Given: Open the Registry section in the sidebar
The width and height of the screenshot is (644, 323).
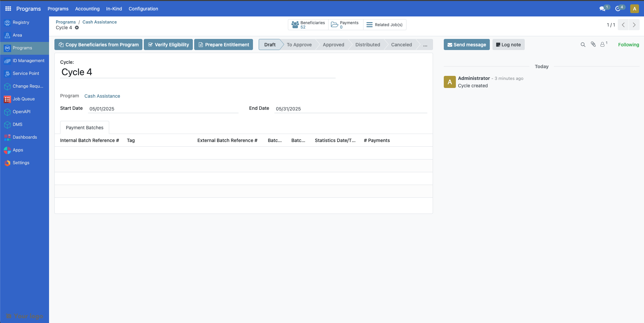Looking at the screenshot, I should 21,22.
